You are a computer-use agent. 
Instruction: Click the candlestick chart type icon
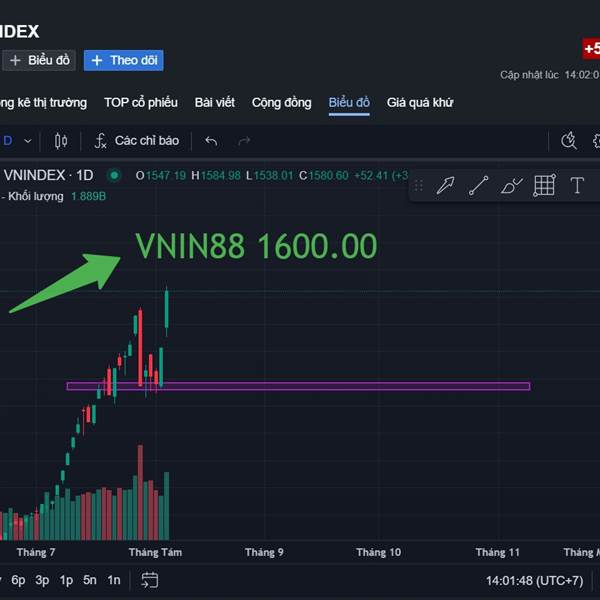(x=61, y=141)
